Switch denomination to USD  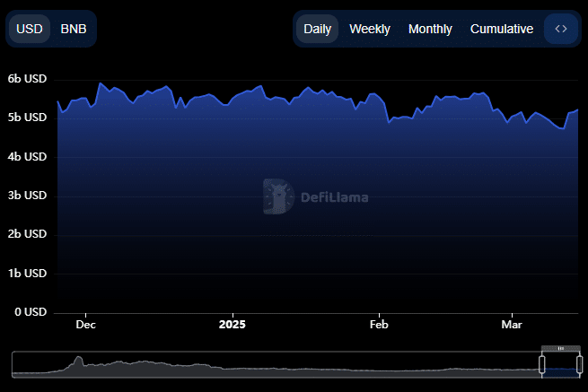coord(30,29)
